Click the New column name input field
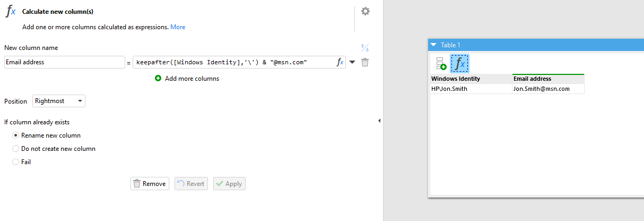This screenshot has height=221, width=644. 64,62
